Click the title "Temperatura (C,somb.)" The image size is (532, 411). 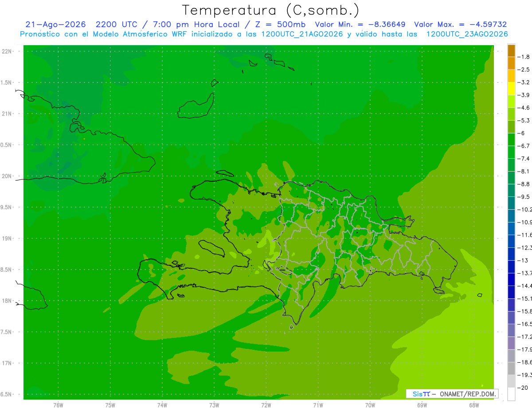pos(271,10)
